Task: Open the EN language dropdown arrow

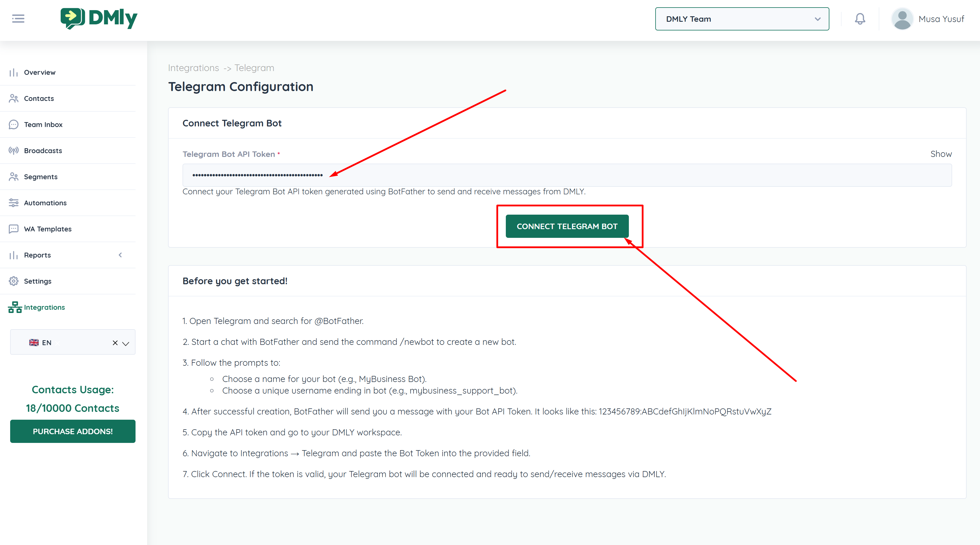Action: tap(126, 343)
